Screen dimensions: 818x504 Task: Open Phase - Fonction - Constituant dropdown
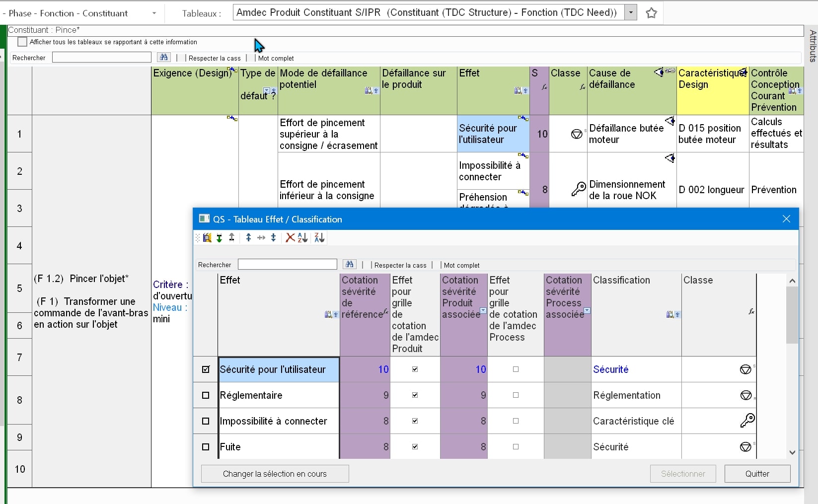pos(154,13)
